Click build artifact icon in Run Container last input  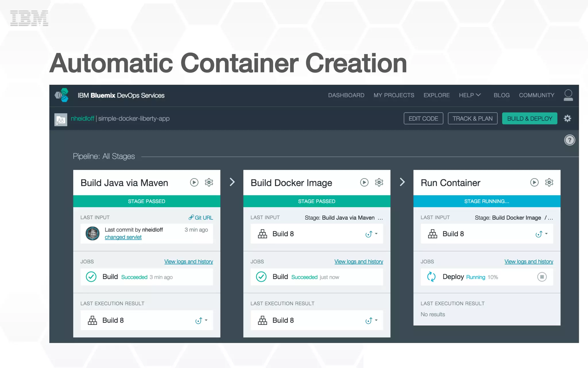click(432, 234)
